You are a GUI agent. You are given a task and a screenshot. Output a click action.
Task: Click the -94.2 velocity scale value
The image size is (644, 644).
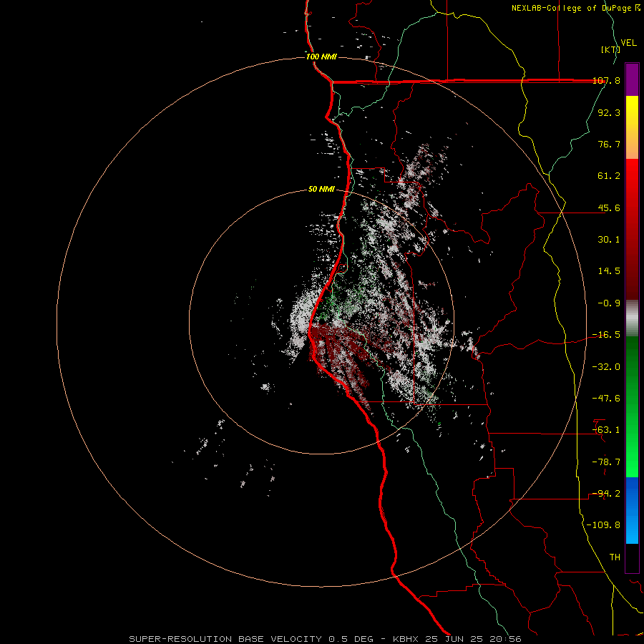click(x=606, y=494)
